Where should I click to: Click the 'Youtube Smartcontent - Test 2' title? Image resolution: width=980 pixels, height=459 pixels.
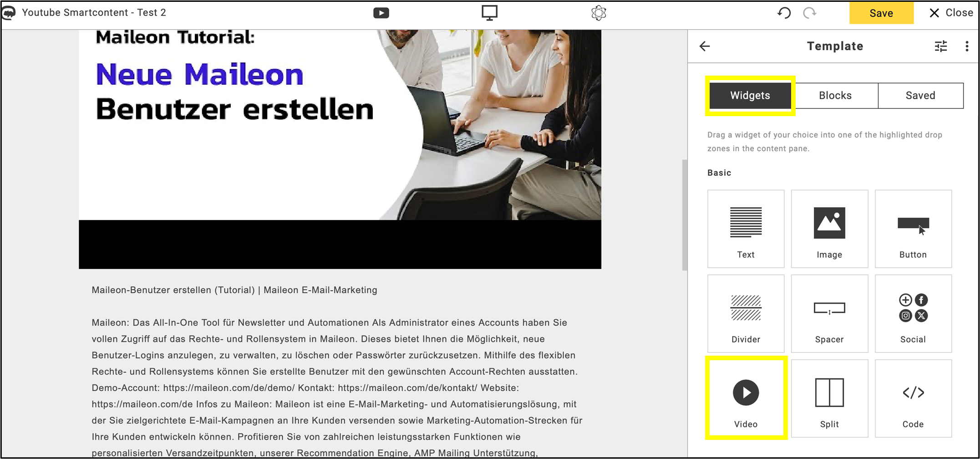click(94, 13)
